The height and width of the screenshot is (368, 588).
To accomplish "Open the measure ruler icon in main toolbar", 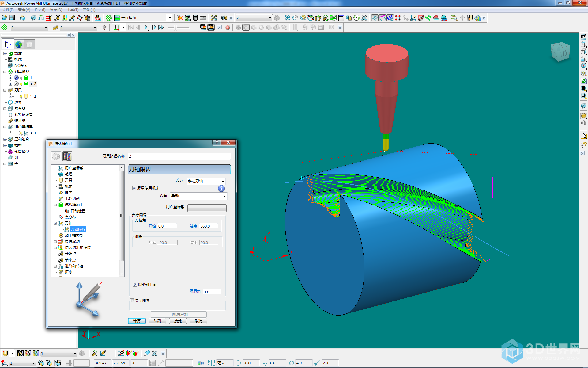I will (203, 18).
